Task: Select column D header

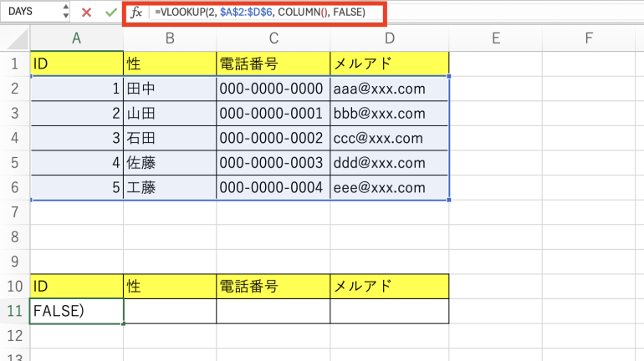Action: [x=390, y=38]
